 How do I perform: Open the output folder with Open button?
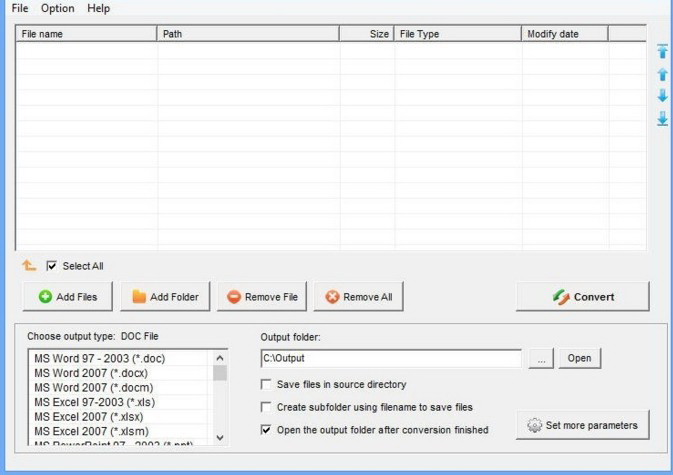click(579, 358)
